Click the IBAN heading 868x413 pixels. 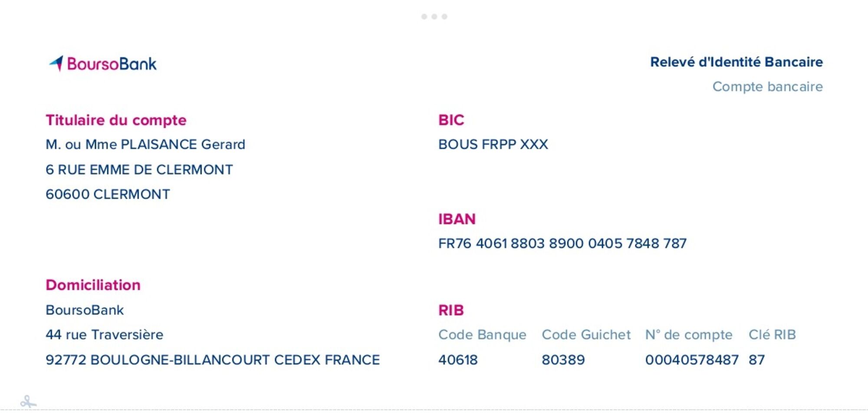pos(457,219)
